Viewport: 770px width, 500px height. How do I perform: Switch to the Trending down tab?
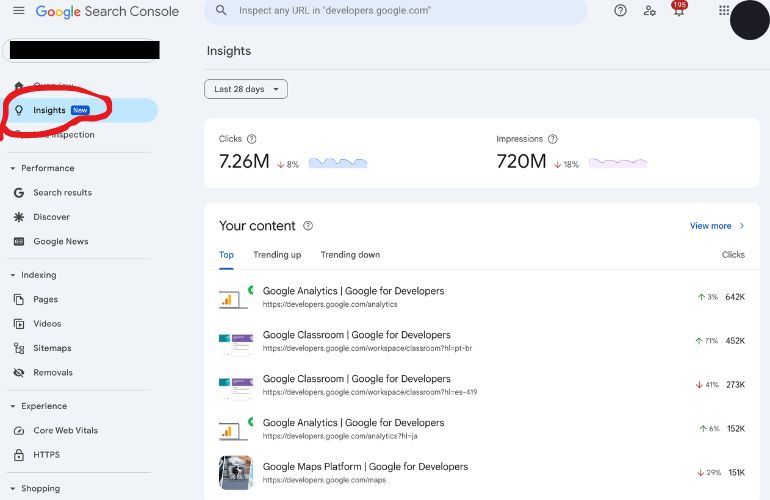coord(350,254)
